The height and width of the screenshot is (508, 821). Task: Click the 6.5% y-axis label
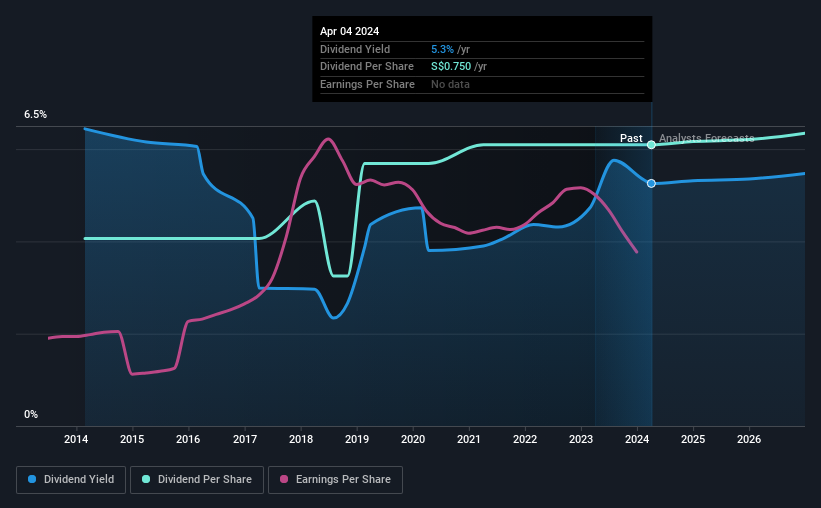pyautogui.click(x=36, y=114)
